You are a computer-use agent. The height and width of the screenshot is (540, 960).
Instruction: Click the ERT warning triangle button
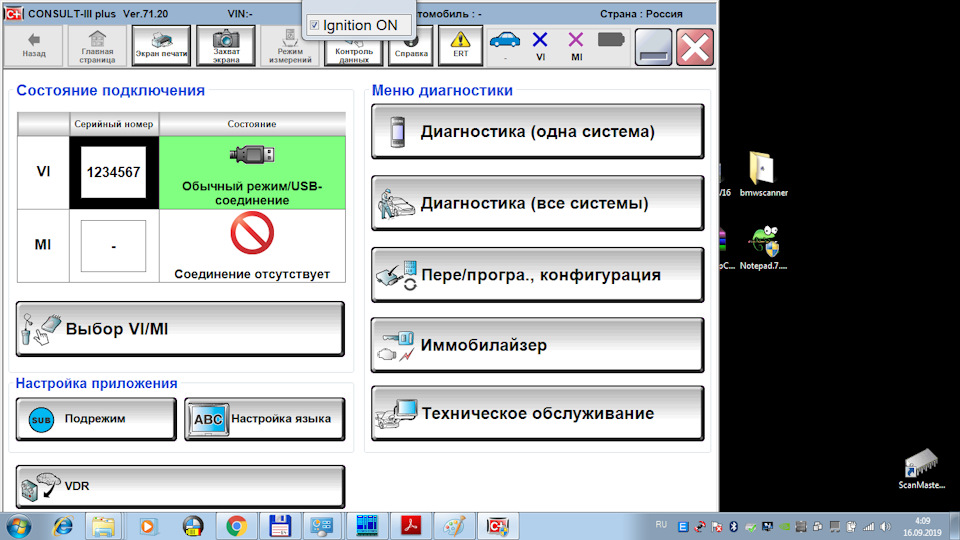(460, 45)
